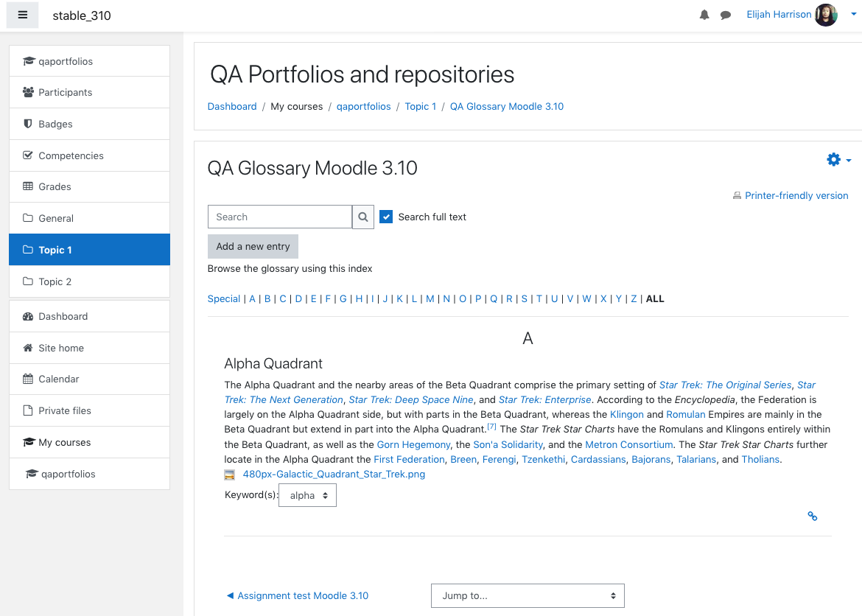Click the Printer-friendly version link

pyautogui.click(x=796, y=196)
